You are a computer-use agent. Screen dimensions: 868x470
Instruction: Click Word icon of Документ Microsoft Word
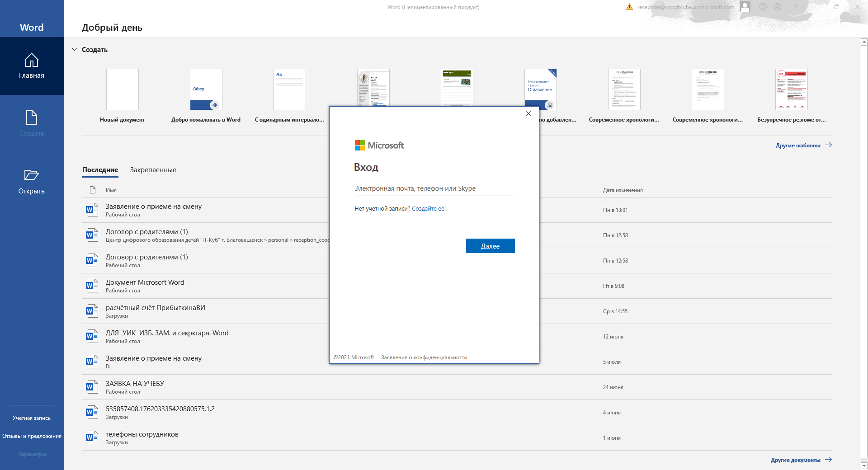[92, 286]
